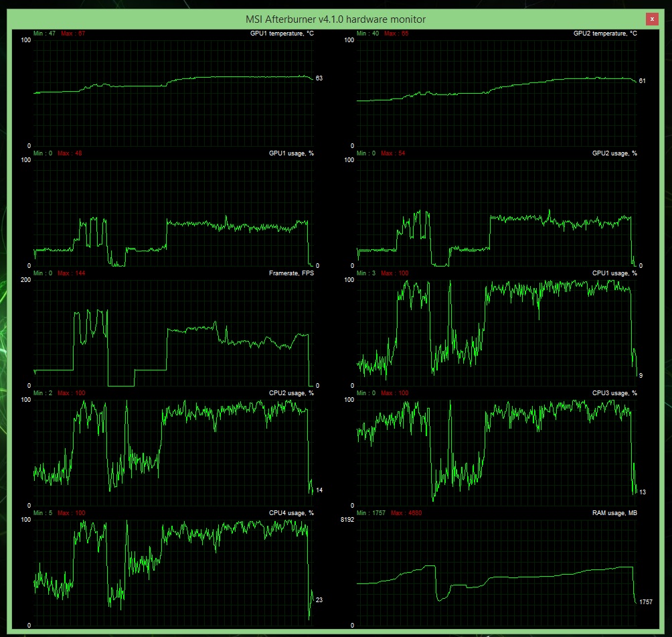Click the "MSI Afterburner v4.1.0 hardware monitor" title

coord(335,19)
